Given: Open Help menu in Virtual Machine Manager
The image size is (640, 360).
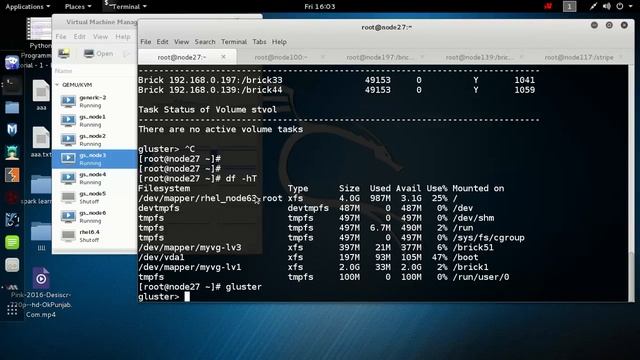Looking at the screenshot, I should [x=122, y=37].
